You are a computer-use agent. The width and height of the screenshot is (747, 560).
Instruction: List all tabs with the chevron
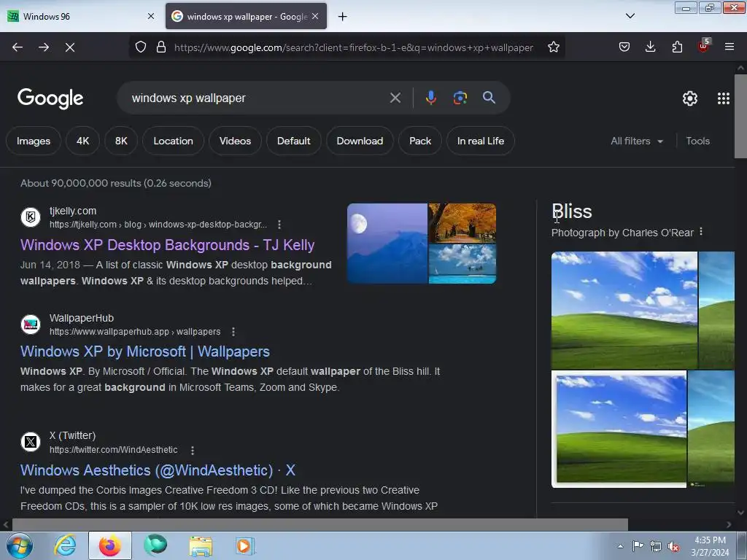coord(630,16)
